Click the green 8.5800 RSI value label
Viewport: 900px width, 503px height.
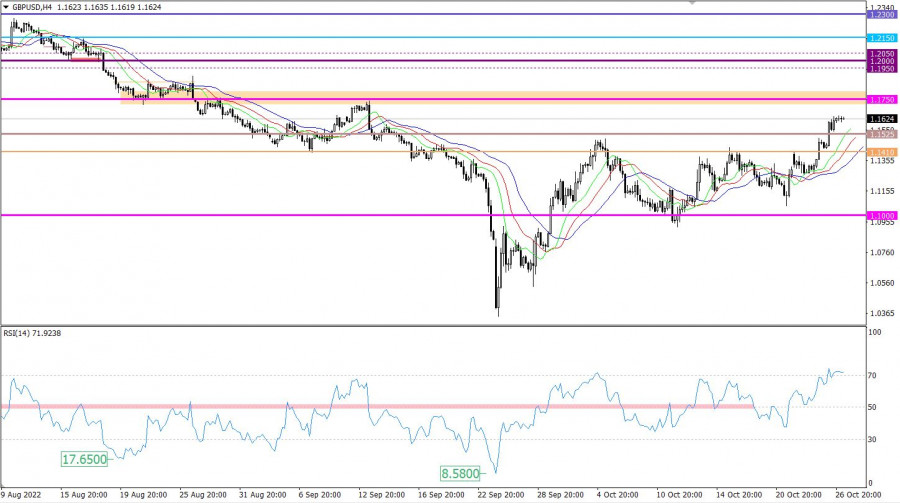[460, 471]
